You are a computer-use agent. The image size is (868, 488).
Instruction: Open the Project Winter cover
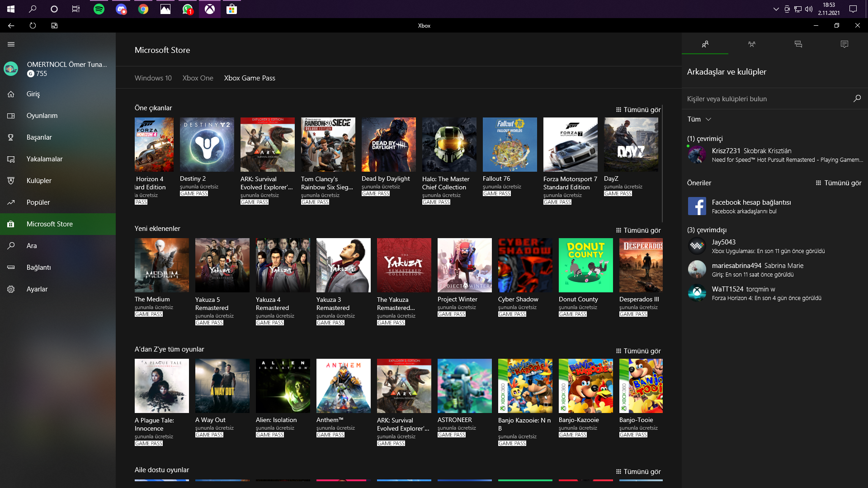tap(465, 265)
